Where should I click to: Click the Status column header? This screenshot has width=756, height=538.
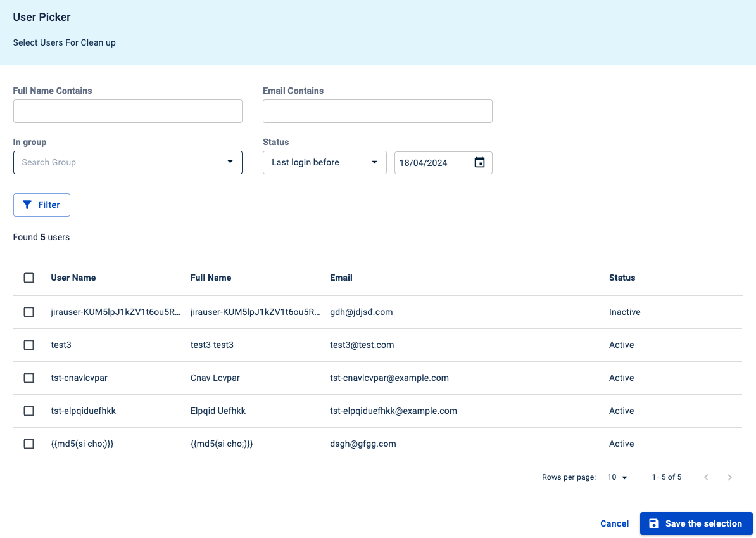(x=622, y=278)
